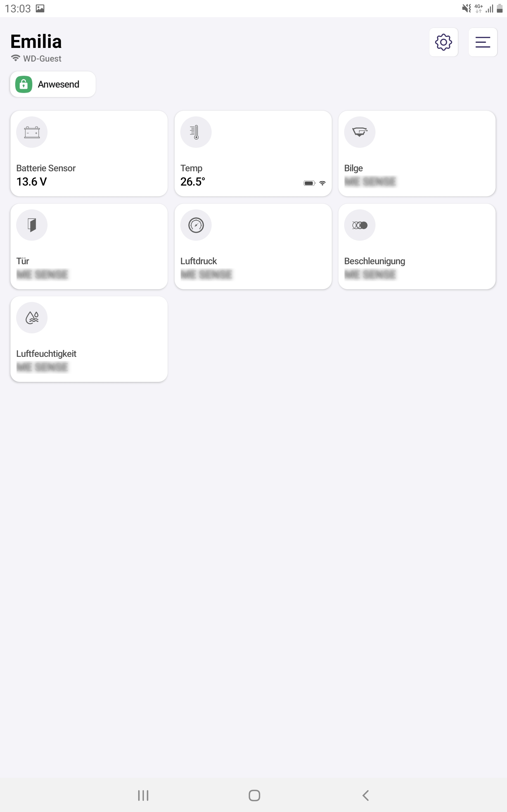Select the Luftdruck card label

(198, 261)
